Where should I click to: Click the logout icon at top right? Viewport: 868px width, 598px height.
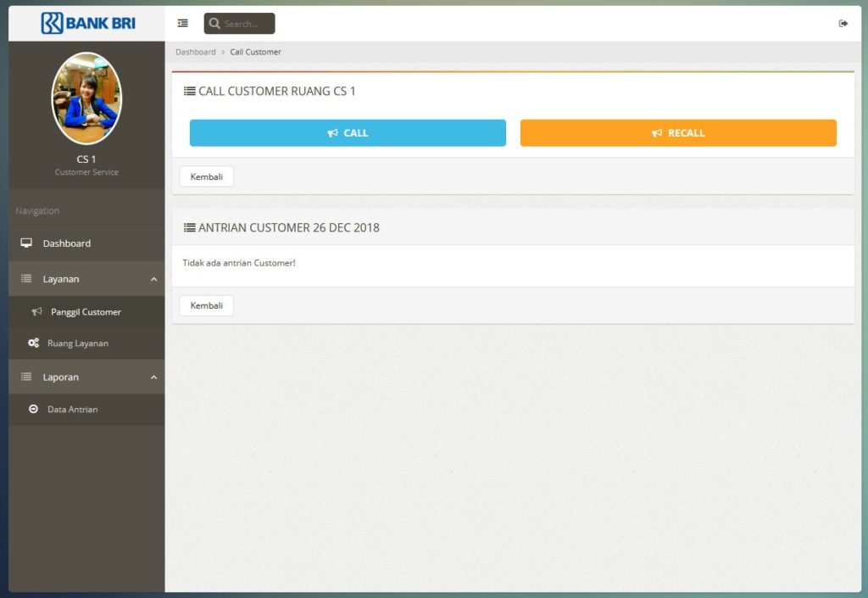click(x=843, y=23)
